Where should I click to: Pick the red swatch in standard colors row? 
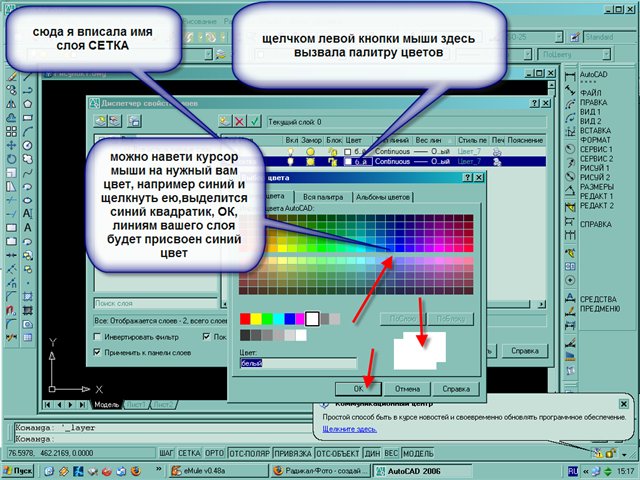247,318
